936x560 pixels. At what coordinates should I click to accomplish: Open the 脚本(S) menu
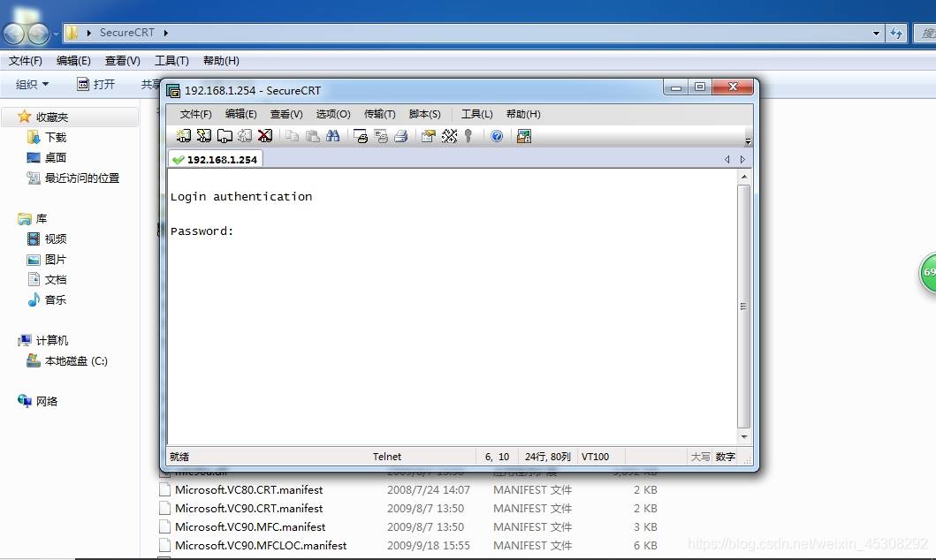tap(424, 114)
